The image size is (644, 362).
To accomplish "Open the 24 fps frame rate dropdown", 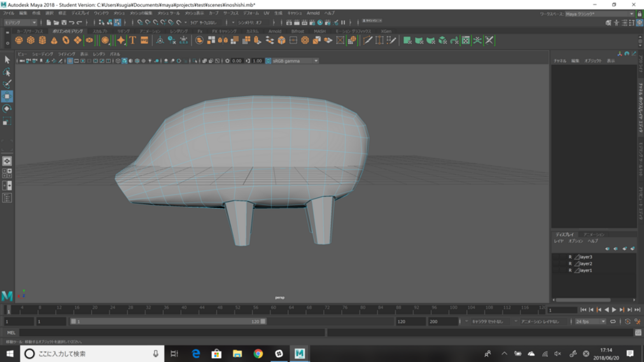I will [x=591, y=321].
